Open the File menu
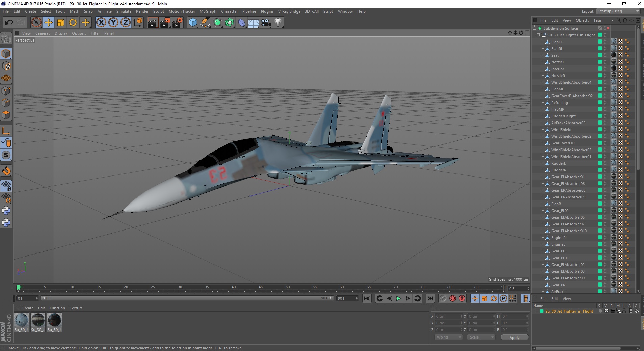Image resolution: width=644 pixels, height=351 pixels. [6, 11]
